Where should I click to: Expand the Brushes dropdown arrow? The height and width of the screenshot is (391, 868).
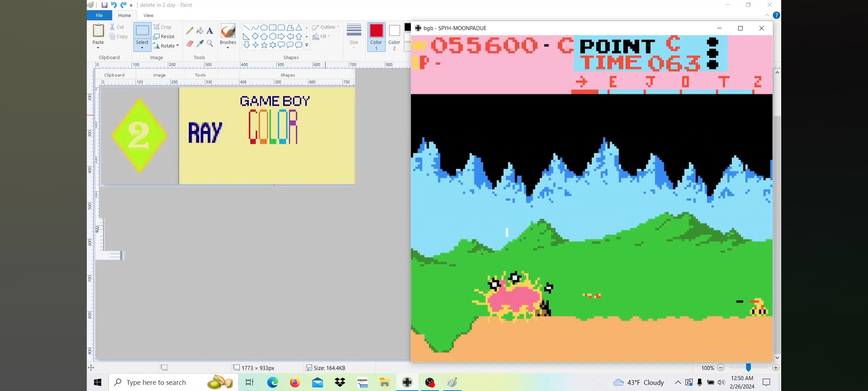point(228,48)
